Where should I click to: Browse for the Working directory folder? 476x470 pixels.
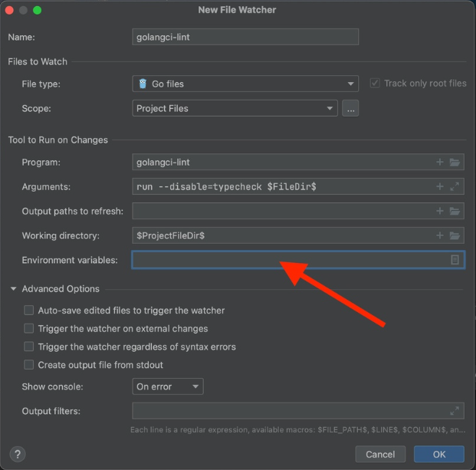click(455, 235)
